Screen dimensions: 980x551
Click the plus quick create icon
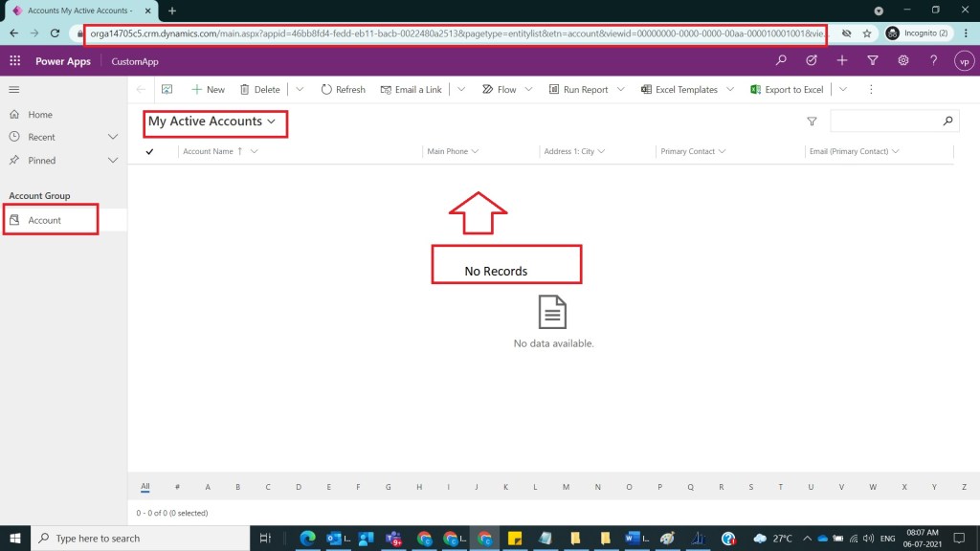pyautogui.click(x=841, y=61)
